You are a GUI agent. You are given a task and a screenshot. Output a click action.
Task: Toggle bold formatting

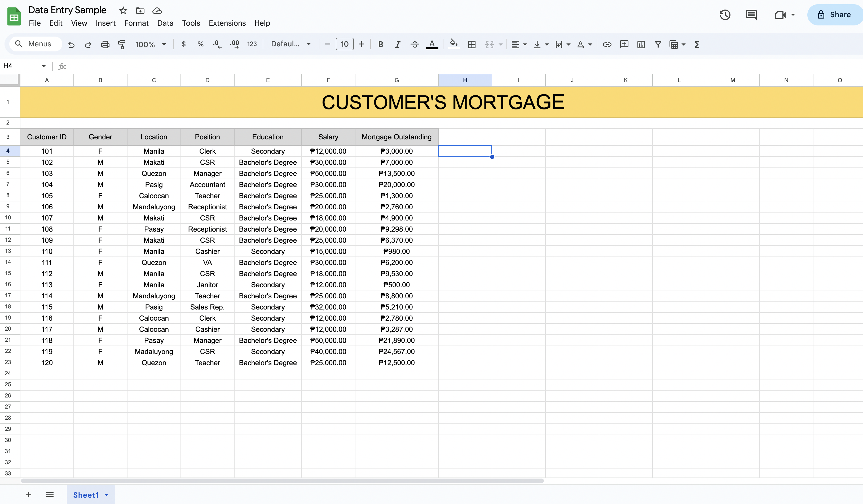[380, 44]
